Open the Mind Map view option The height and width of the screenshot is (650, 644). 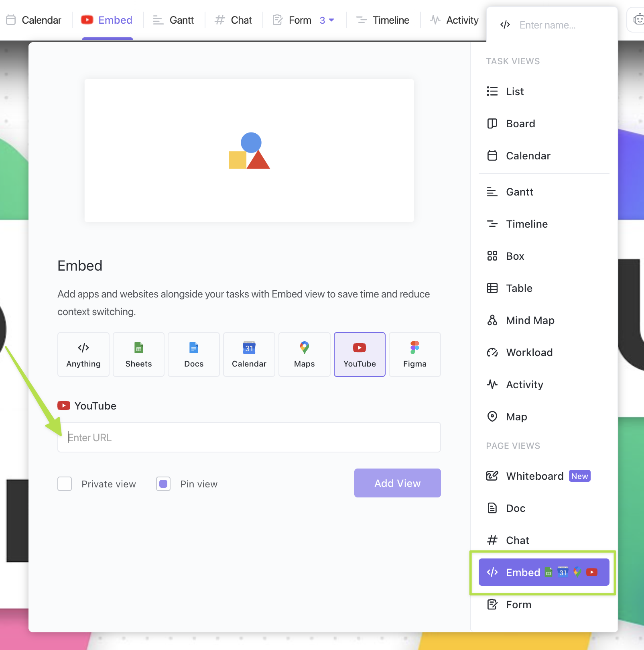(x=530, y=320)
